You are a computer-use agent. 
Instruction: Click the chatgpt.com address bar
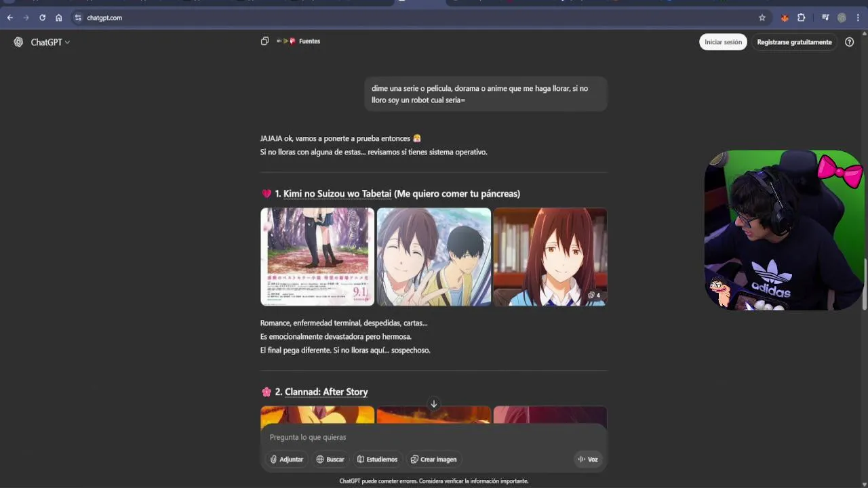(x=420, y=18)
